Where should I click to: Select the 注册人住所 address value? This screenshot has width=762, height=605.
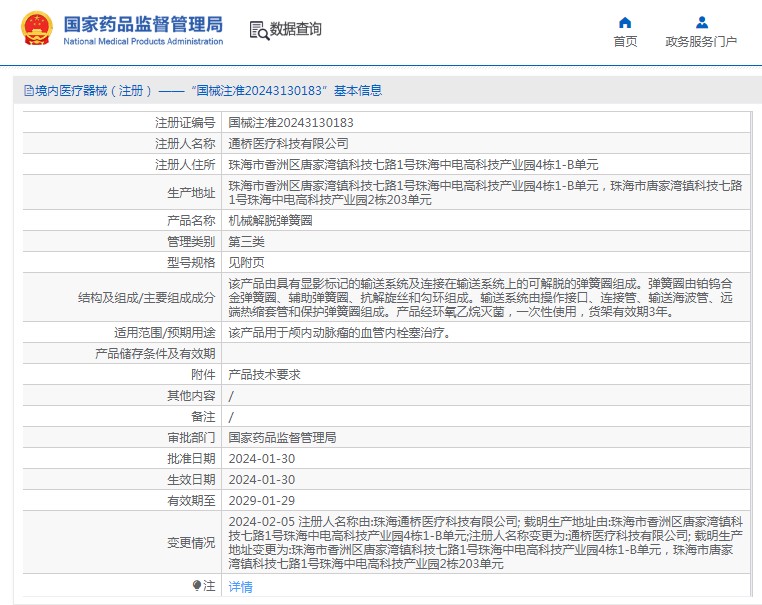pyautogui.click(x=413, y=165)
